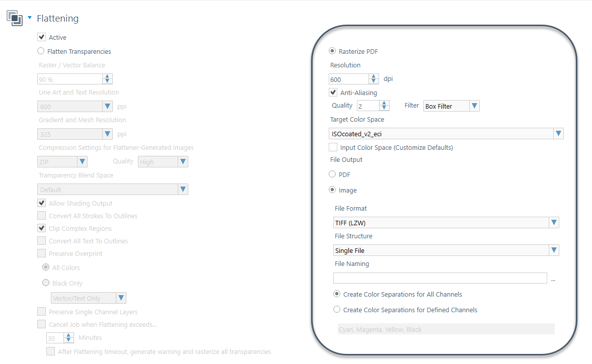Uncheck Allow Shading Output
The image size is (592, 364).
[41, 203]
